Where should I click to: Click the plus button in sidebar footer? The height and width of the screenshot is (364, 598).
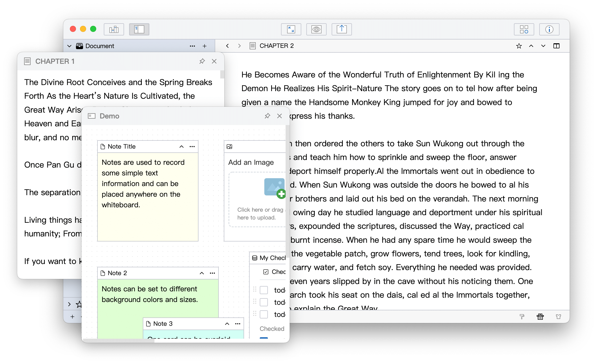click(72, 317)
